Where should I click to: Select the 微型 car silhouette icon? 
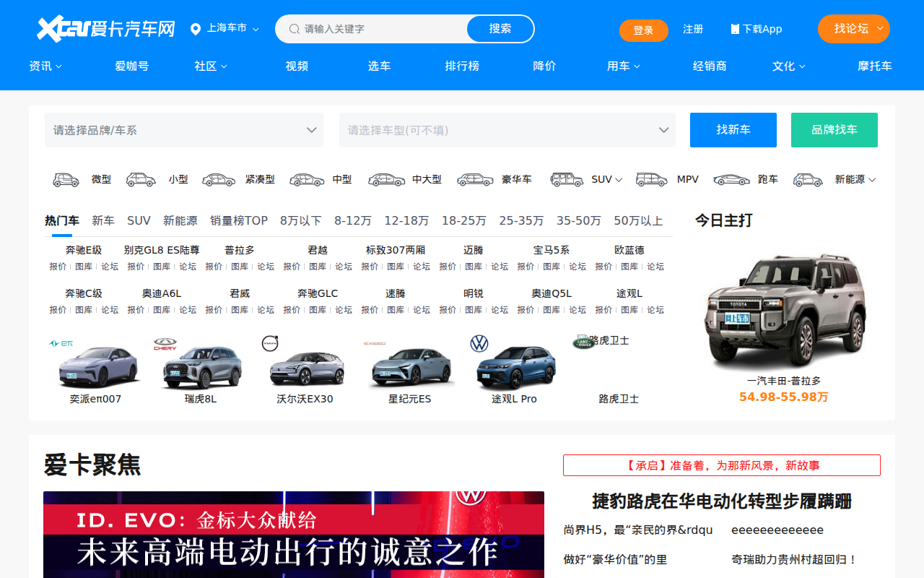[66, 179]
